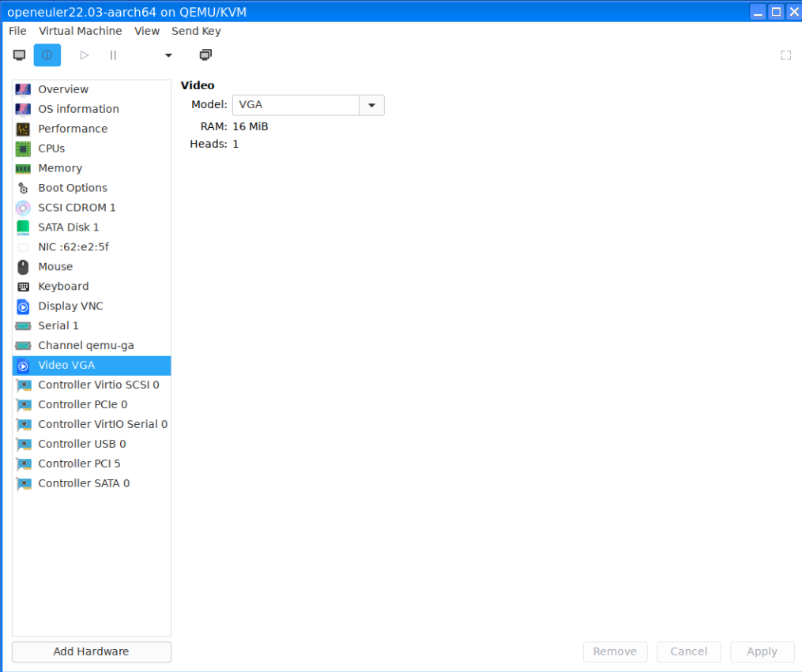Click the Model VGA text field

pyautogui.click(x=296, y=105)
